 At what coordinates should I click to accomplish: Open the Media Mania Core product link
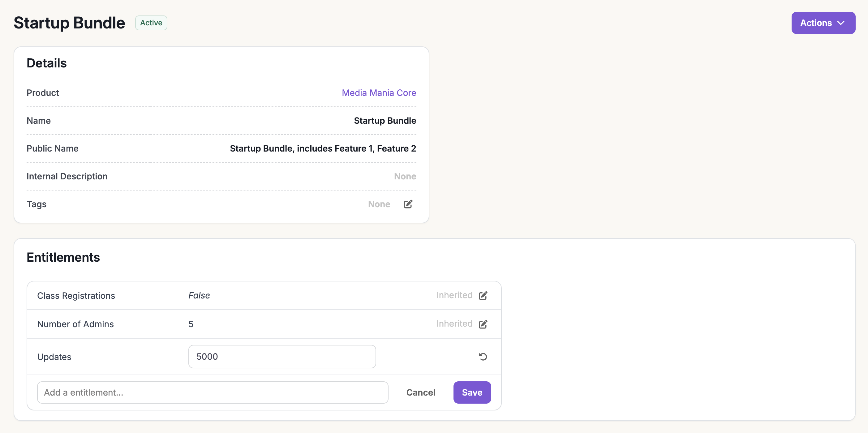pos(379,93)
